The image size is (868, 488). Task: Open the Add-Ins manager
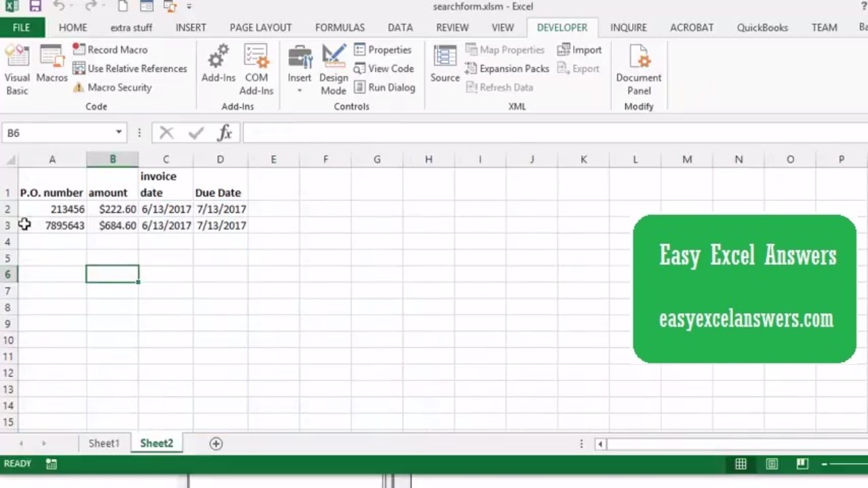[218, 64]
